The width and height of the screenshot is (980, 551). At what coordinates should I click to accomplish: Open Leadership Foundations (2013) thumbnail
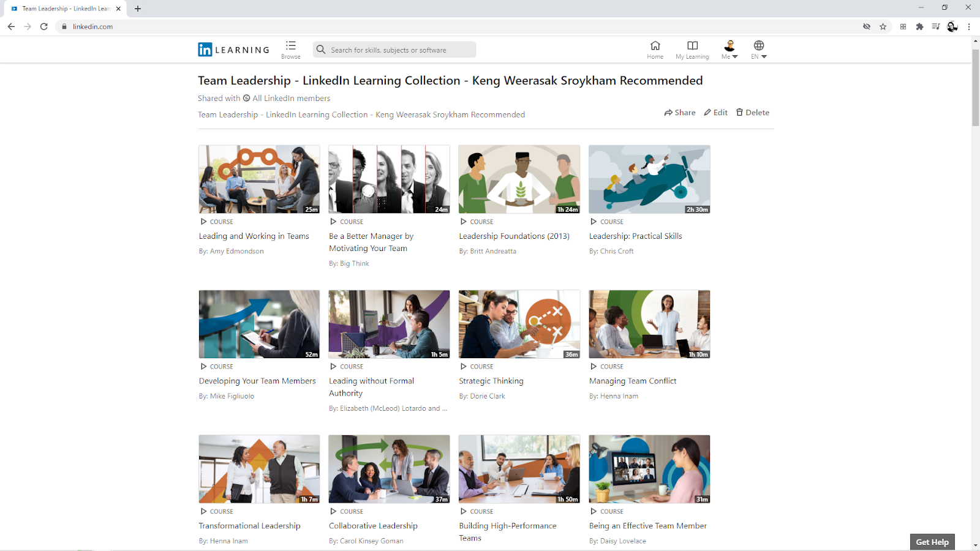pos(519,179)
